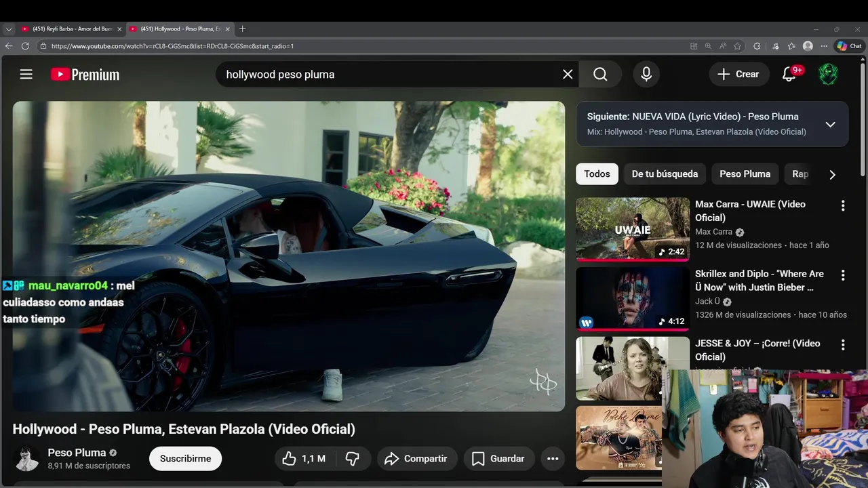Screen dimensions: 868x488
Task: Open the browser profile icon
Action: pos(808,46)
